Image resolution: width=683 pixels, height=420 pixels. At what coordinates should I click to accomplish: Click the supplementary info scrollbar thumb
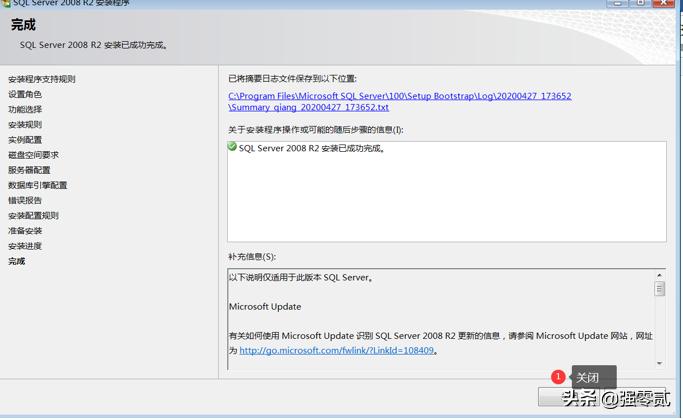659,288
